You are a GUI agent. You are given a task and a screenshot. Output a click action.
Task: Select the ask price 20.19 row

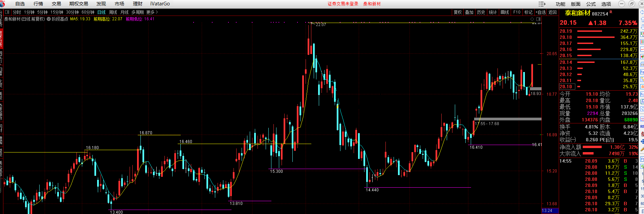[x=598, y=31]
